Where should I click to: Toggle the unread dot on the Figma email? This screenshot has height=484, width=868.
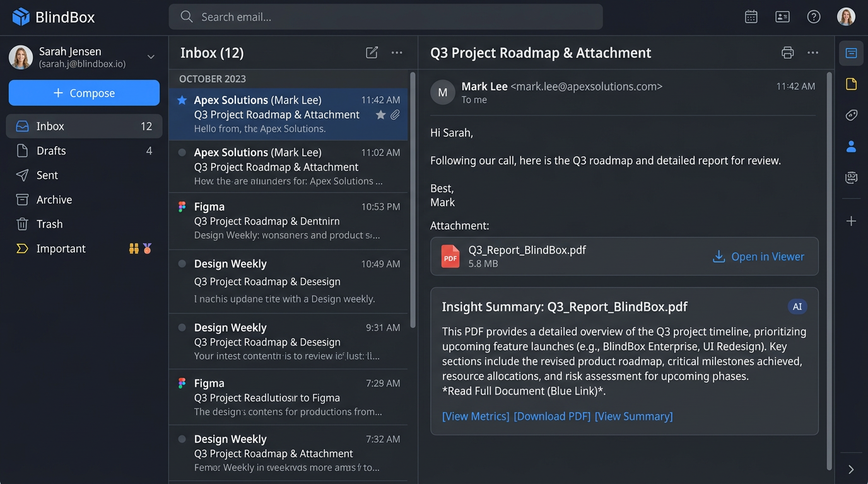point(183,207)
